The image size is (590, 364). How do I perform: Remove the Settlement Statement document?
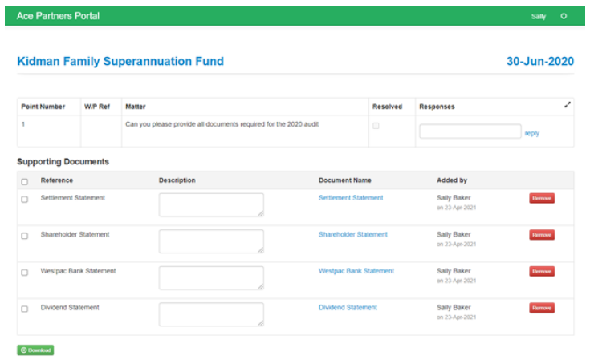pyautogui.click(x=541, y=198)
